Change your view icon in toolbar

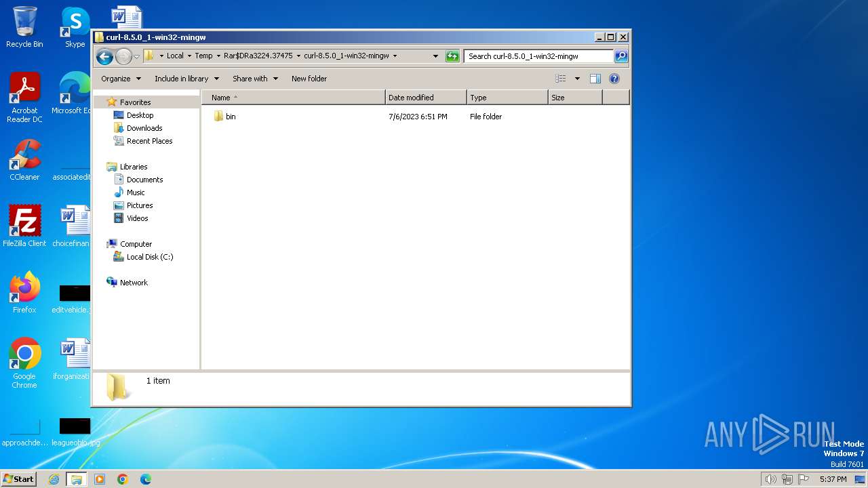click(x=560, y=79)
